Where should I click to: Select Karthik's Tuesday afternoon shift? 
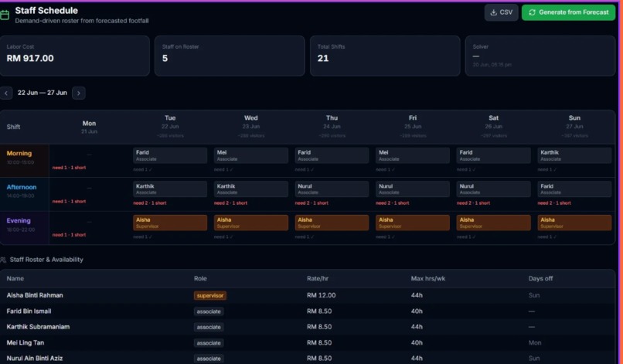click(170, 189)
